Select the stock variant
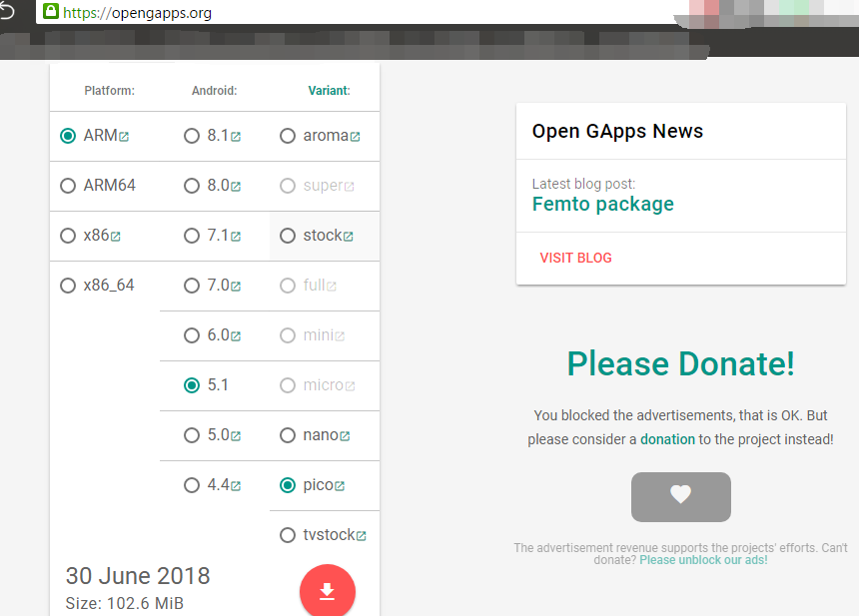Image resolution: width=859 pixels, height=616 pixels. click(x=288, y=236)
